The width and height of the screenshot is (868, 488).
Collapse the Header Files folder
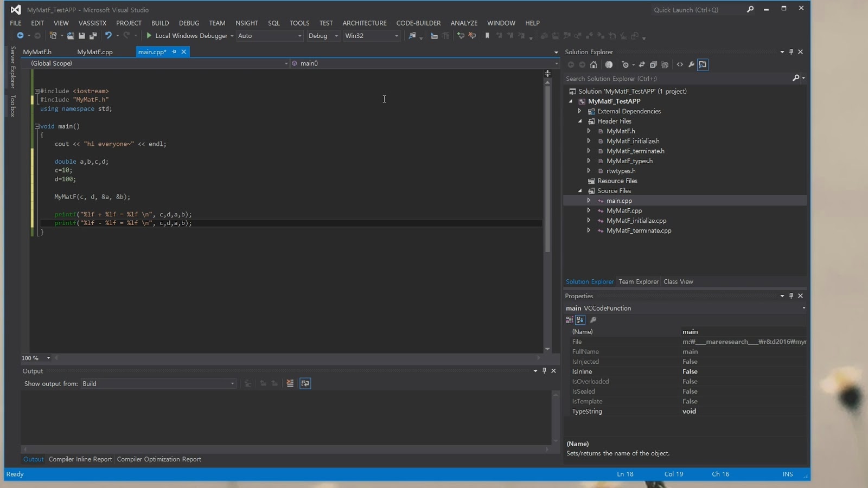pyautogui.click(x=580, y=121)
